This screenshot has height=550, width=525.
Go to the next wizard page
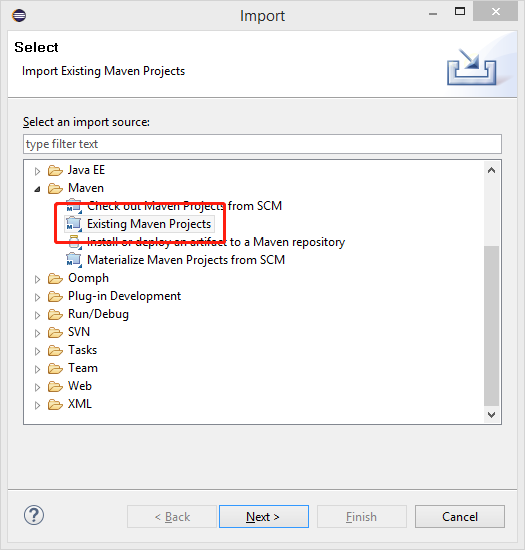pyautogui.click(x=264, y=516)
